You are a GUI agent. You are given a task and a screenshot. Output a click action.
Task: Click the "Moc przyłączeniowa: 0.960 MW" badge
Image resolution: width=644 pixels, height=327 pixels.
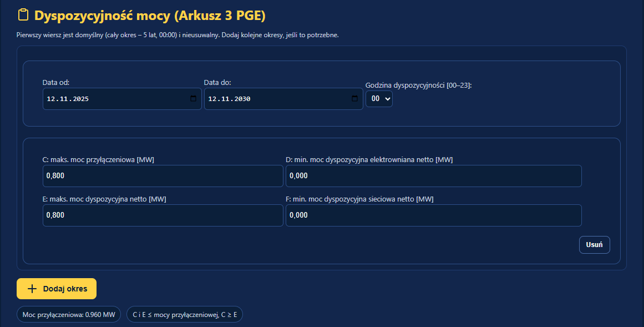tap(68, 314)
